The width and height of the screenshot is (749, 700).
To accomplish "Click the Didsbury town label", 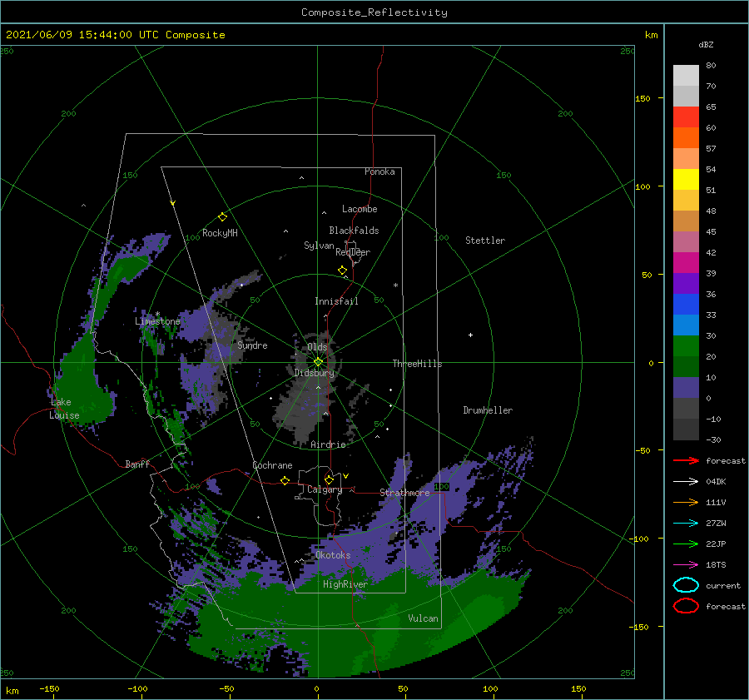I will pyautogui.click(x=315, y=373).
